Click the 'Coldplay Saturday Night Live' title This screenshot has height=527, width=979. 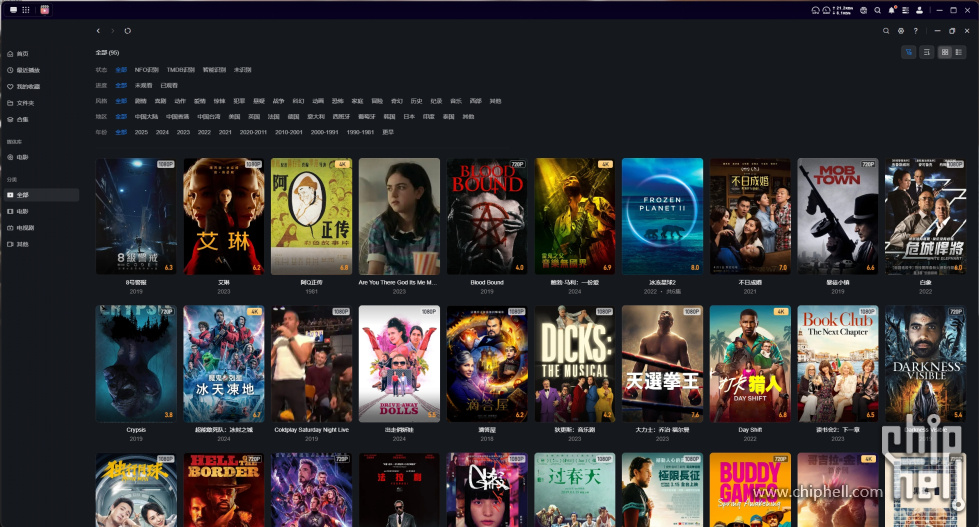point(312,430)
